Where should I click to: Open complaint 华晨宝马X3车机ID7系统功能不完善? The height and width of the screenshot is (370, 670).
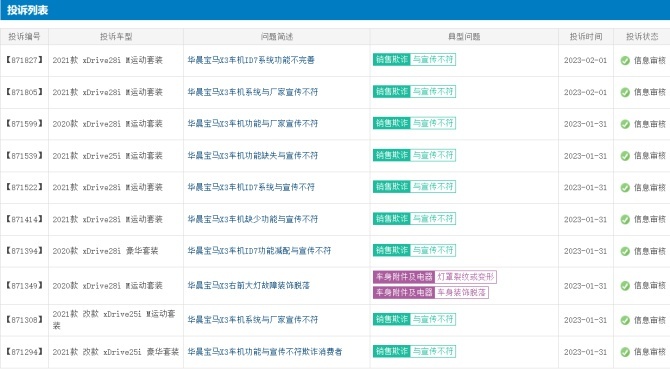click(251, 60)
